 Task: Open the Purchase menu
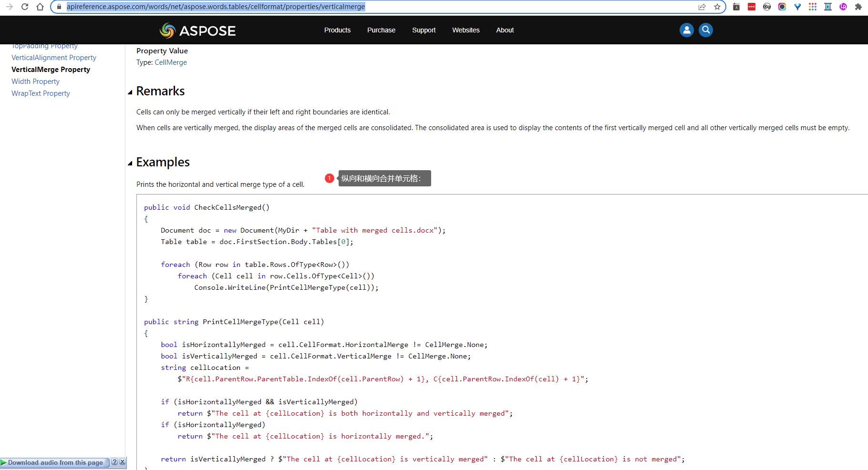coord(381,30)
